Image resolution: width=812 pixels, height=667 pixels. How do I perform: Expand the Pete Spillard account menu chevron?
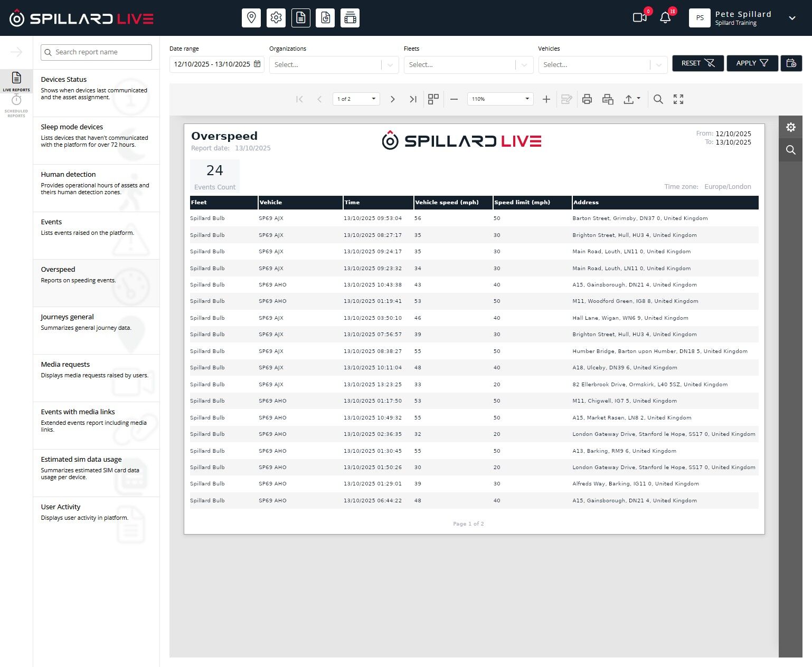pyautogui.click(x=792, y=18)
